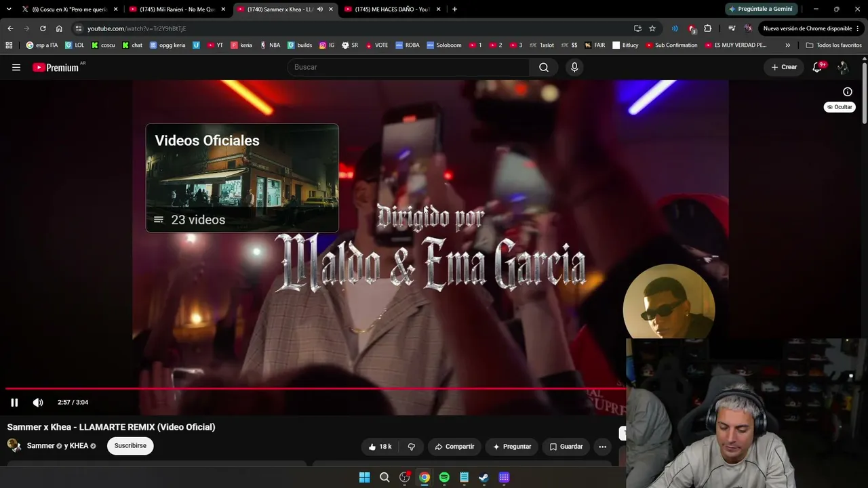Open Windows taskbar search

[384, 477]
